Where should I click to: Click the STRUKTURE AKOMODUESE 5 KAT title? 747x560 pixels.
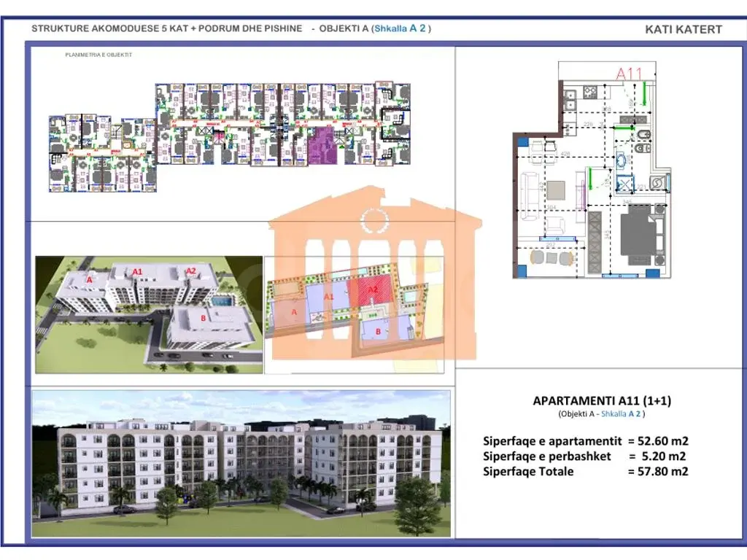coord(167,28)
